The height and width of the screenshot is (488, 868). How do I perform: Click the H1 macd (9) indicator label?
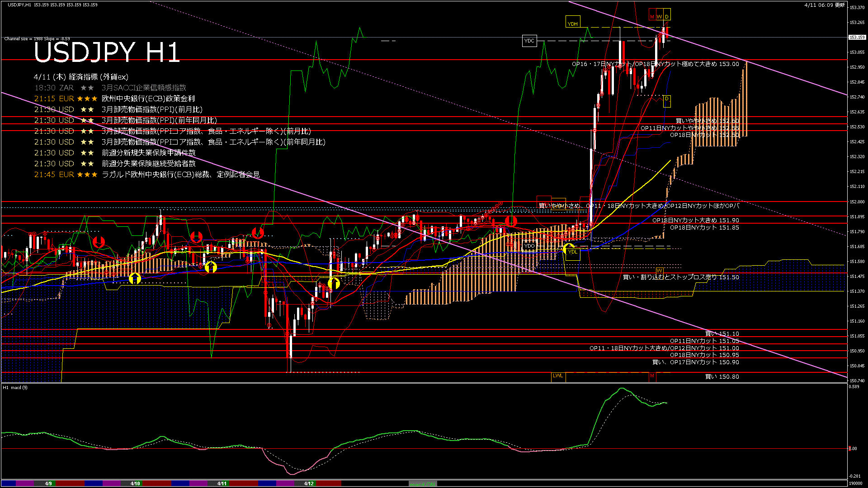(x=15, y=387)
